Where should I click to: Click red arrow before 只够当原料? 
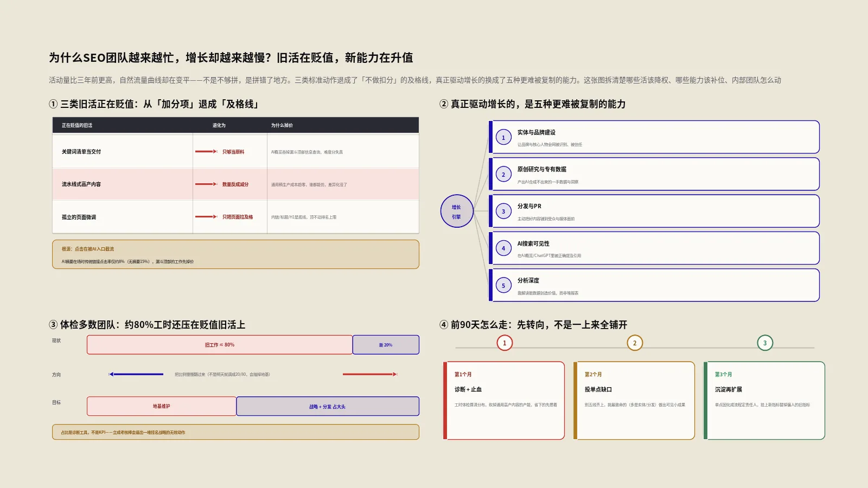206,152
